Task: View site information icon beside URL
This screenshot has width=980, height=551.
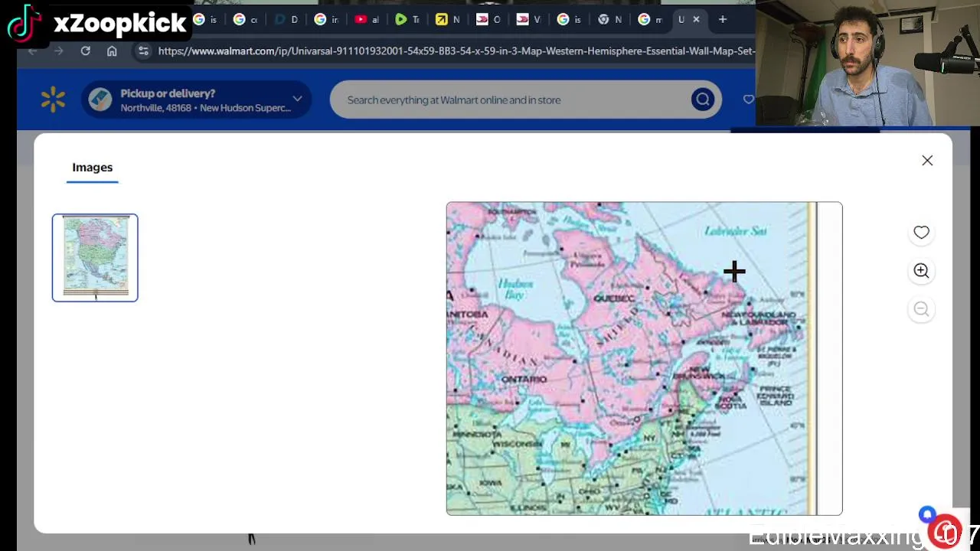Action: 143,51
